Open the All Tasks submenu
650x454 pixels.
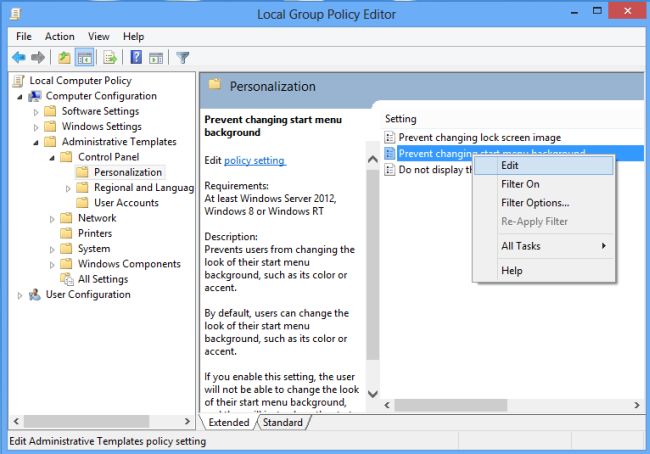[543, 246]
